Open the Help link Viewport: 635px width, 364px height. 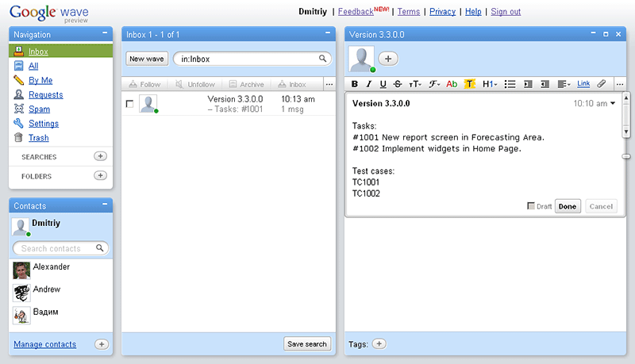pyautogui.click(x=473, y=12)
